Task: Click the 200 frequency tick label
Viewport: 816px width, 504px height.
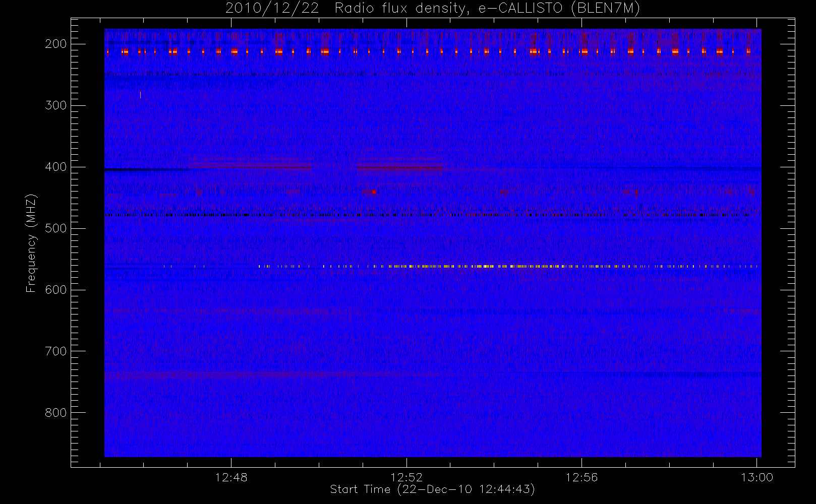Action: pos(56,44)
